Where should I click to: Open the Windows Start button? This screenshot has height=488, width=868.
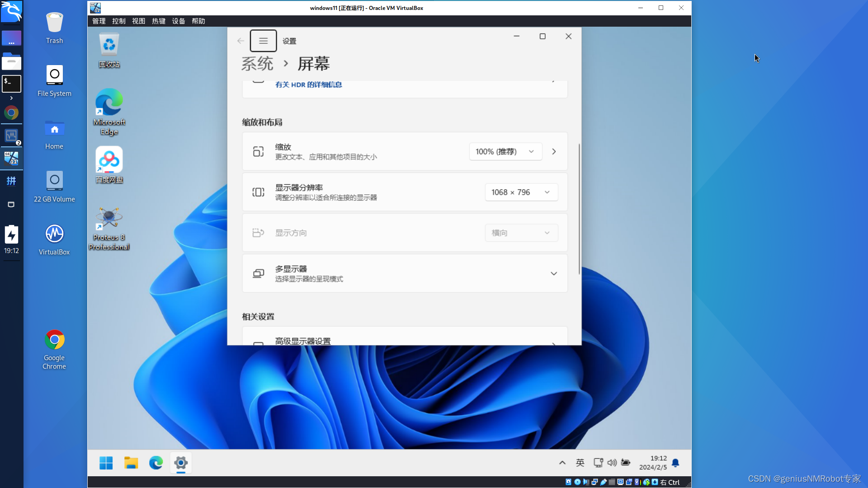106,463
